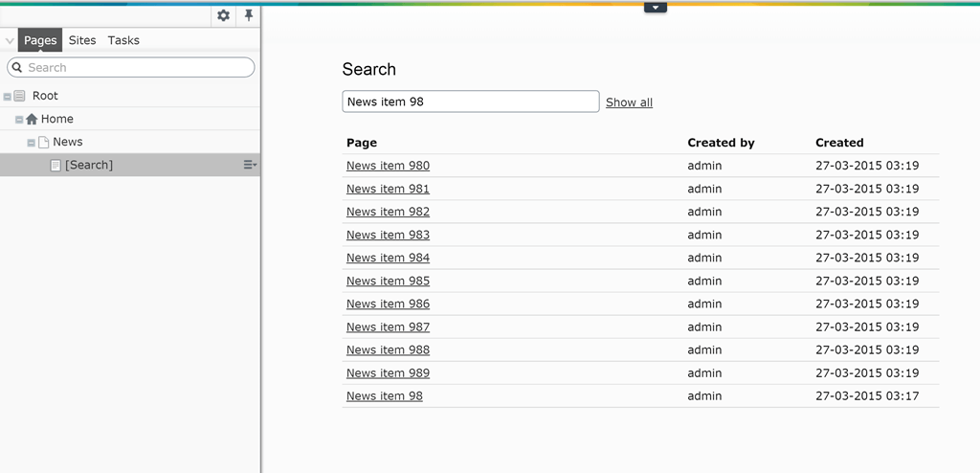The height and width of the screenshot is (473, 980).
Task: Click the News page document icon
Action: point(43,142)
